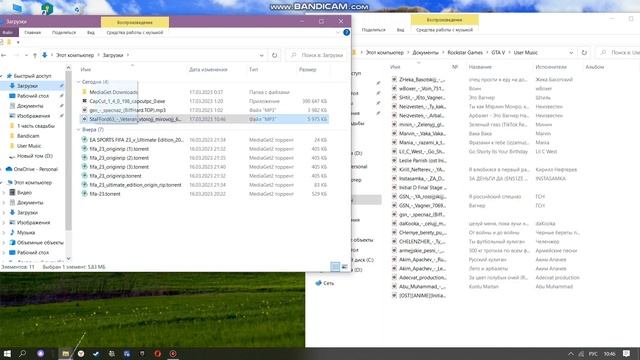640x360 pixels.
Task: Click the Up one level arrow in Загрузки
Action: pyautogui.click(x=35, y=55)
